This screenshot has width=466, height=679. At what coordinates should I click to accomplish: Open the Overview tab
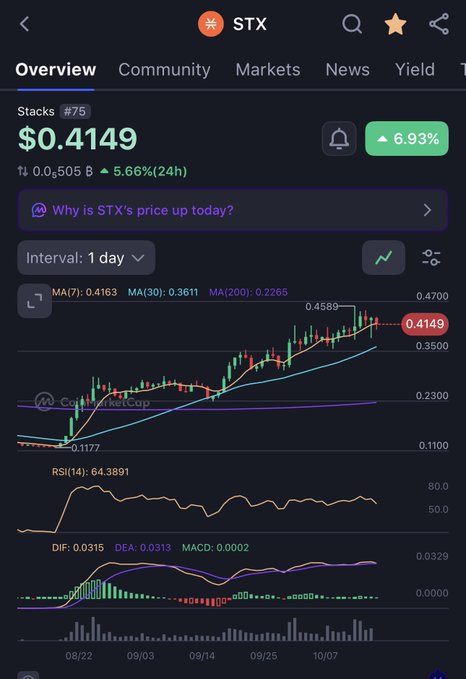(55, 70)
